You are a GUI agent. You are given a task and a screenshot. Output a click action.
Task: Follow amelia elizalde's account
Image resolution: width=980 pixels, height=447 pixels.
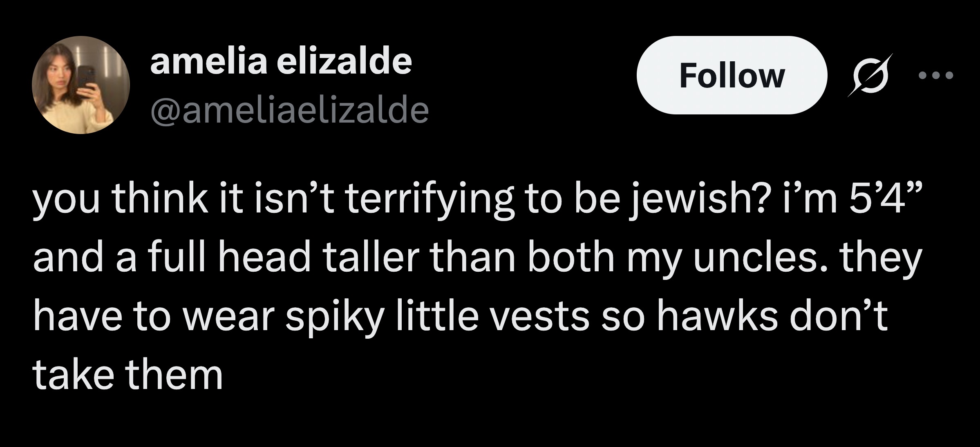[732, 75]
